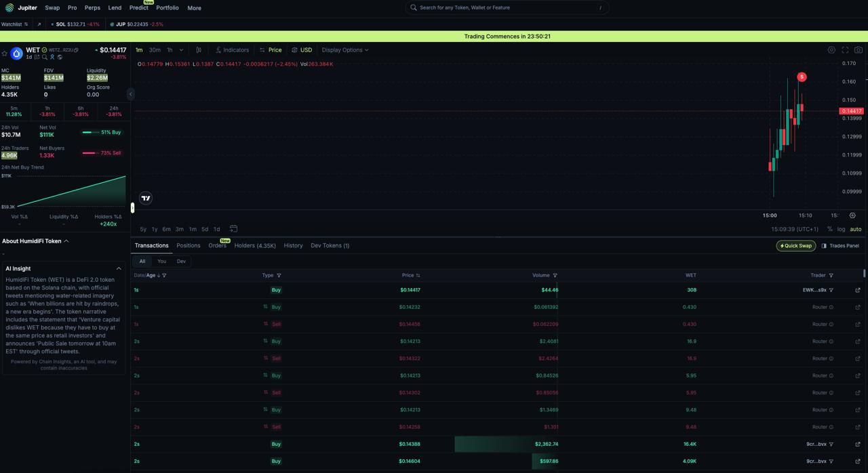Image resolution: width=868 pixels, height=473 pixels.
Task: Enter fullscreen chart mode
Action: click(845, 50)
